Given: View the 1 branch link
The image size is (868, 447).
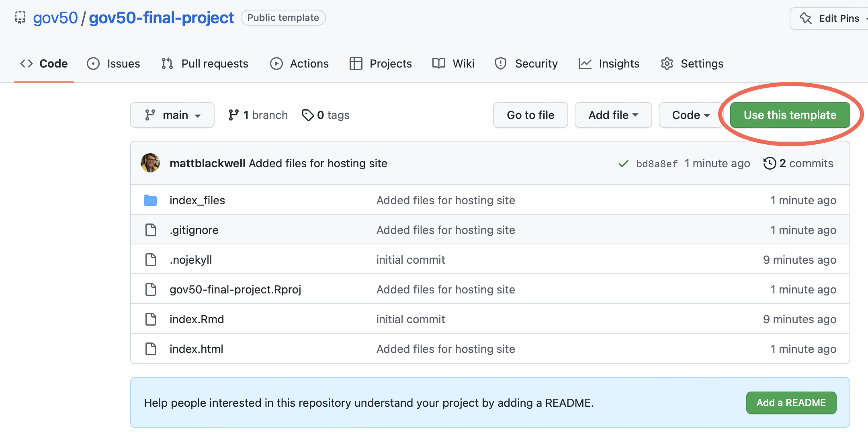Looking at the screenshot, I should pos(258,115).
